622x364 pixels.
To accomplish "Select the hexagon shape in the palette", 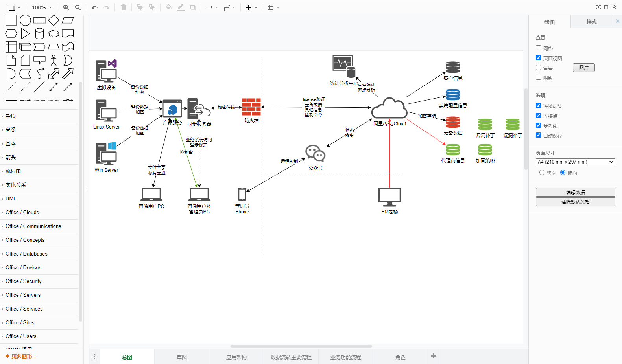I will [11, 34].
